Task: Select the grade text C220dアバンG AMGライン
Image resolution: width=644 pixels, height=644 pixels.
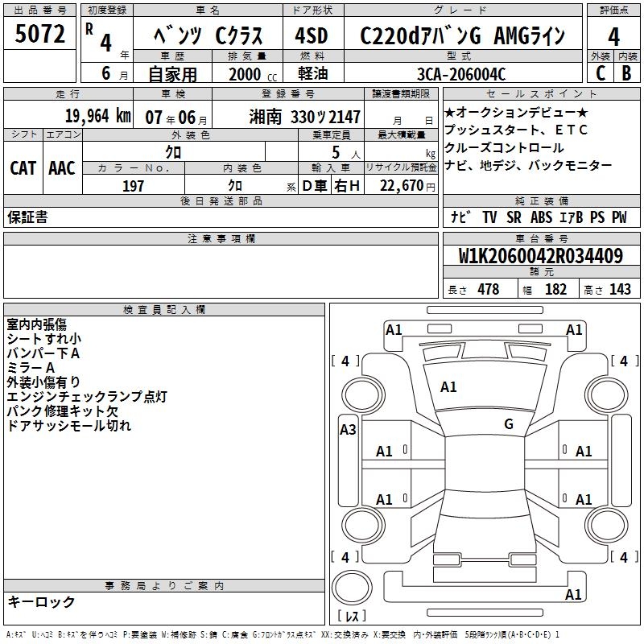Action: point(462,36)
